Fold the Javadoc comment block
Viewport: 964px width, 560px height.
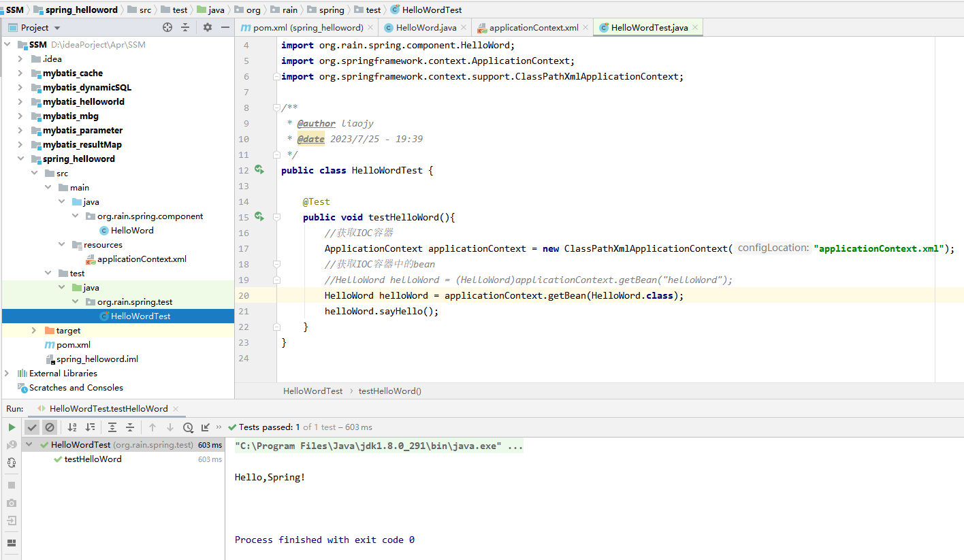(x=276, y=108)
